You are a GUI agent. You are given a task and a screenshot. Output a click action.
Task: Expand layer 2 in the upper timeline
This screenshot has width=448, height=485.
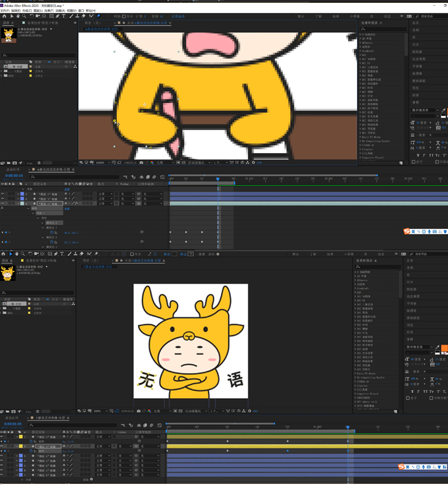point(18,194)
